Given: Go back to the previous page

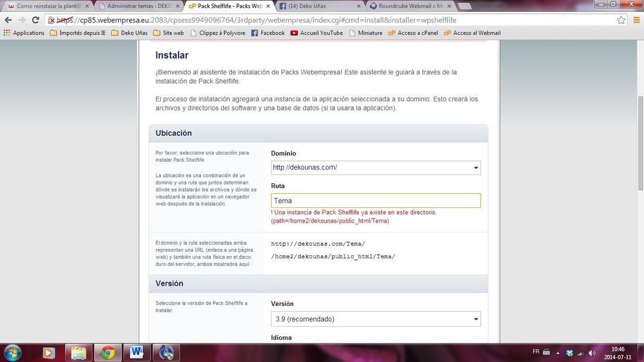Looking at the screenshot, I should [x=8, y=20].
